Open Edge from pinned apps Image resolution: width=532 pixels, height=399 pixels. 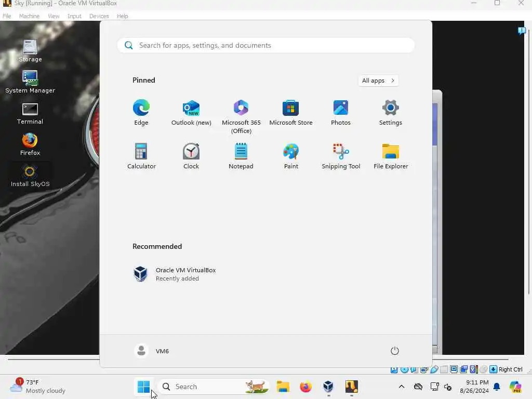[141, 113]
